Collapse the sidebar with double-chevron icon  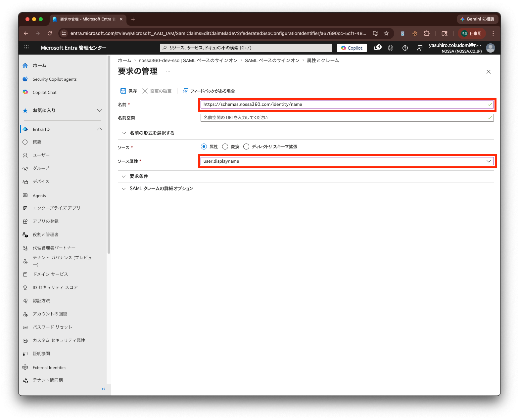103,389
